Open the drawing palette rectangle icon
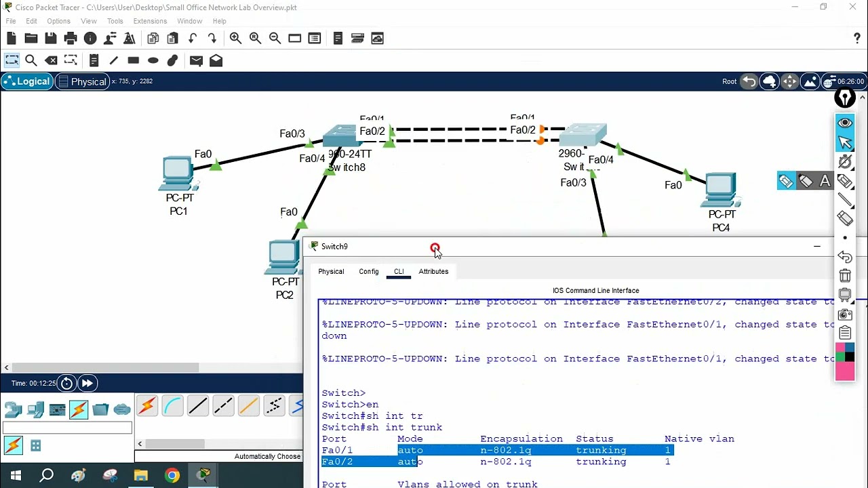Image resolution: width=868 pixels, height=488 pixels. click(294, 39)
